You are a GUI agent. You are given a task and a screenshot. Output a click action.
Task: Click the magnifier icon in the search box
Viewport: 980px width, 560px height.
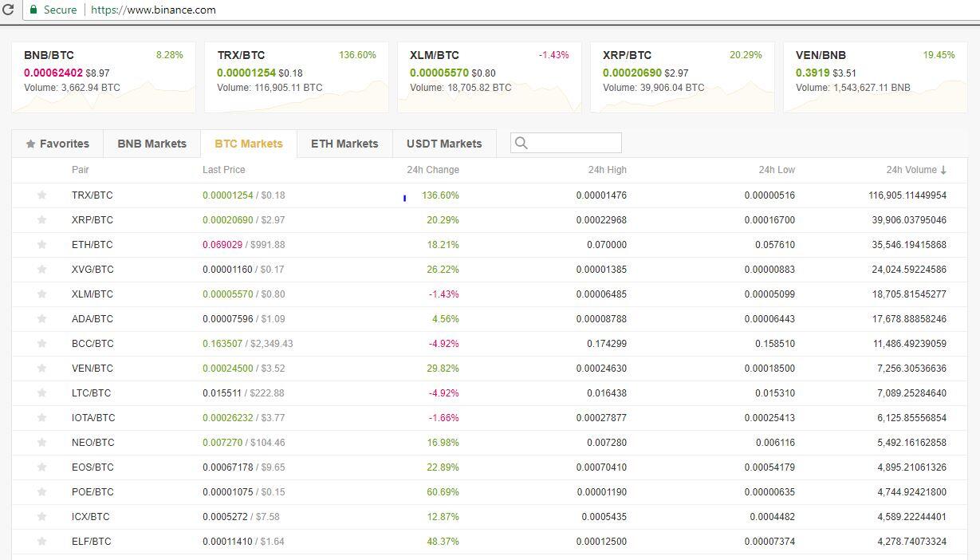(x=521, y=143)
